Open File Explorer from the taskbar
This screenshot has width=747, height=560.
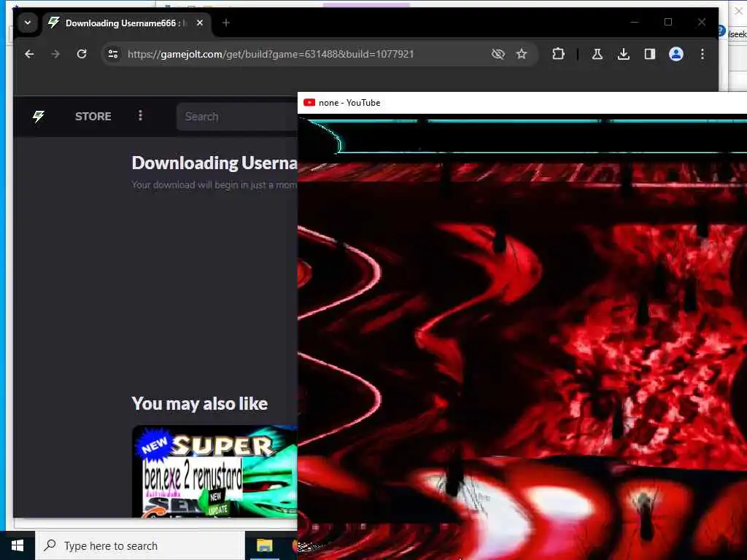(x=264, y=545)
